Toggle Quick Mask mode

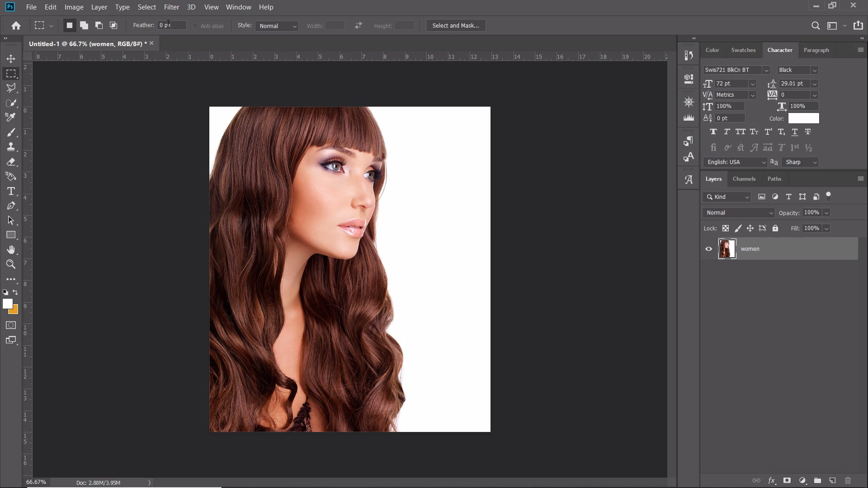[11, 325]
